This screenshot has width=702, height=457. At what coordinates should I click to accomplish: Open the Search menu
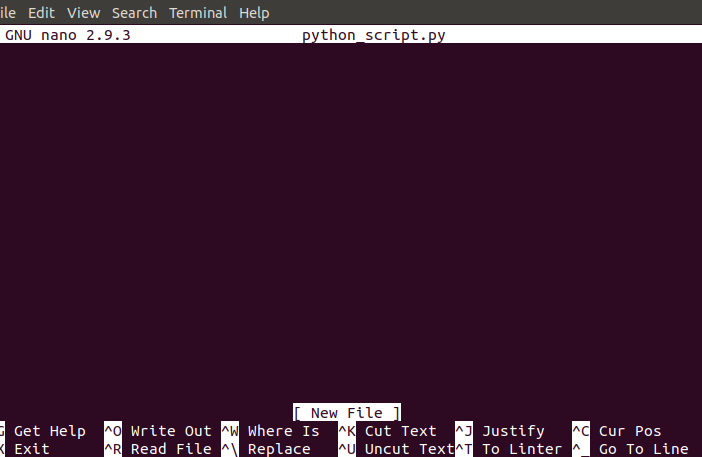click(134, 13)
